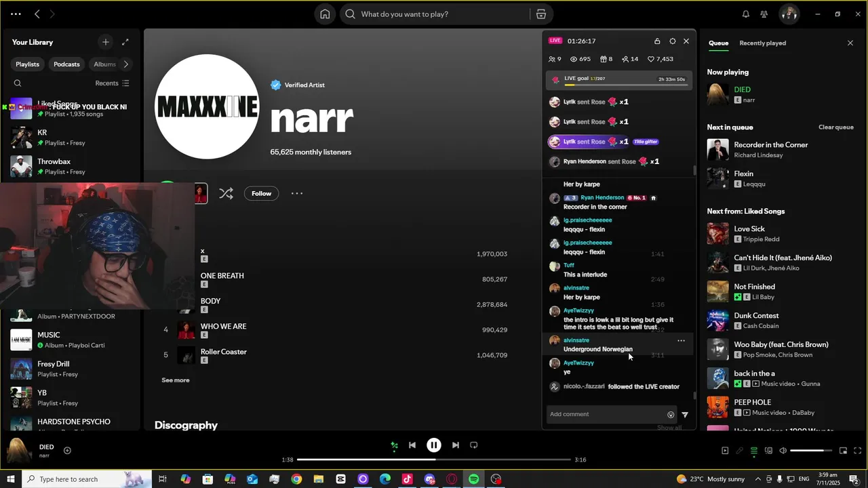868x488 pixels.
Task: Open three-dot menu on alvinsatre comment
Action: [681, 341]
